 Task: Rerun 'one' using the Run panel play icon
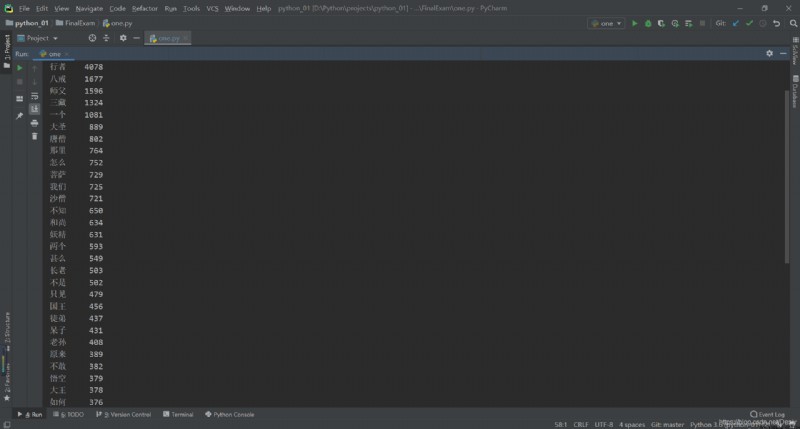coord(20,68)
